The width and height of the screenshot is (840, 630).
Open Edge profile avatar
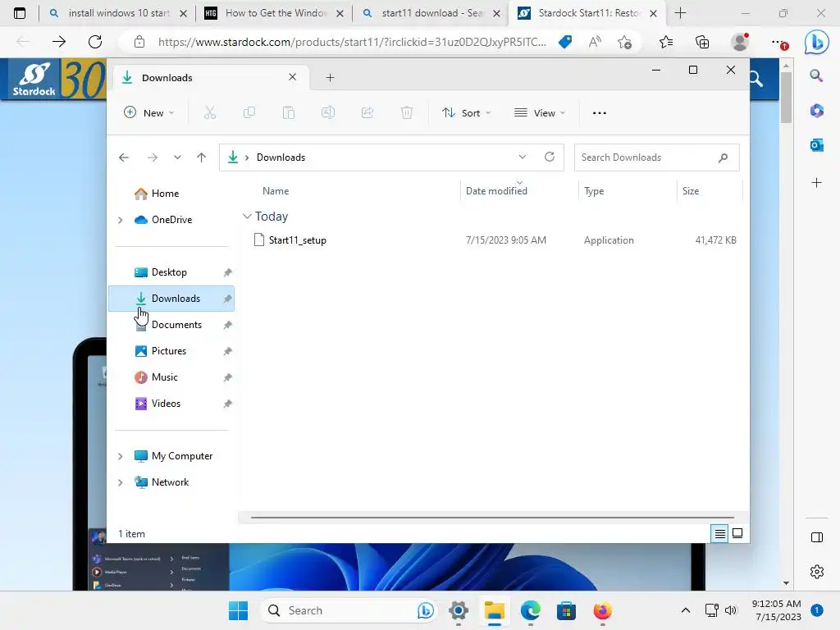pos(741,42)
